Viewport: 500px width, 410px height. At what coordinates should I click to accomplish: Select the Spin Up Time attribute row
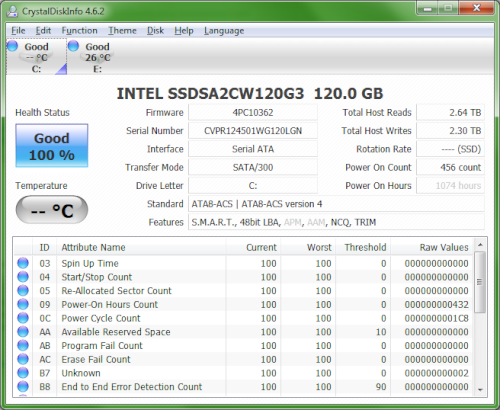pos(243,263)
